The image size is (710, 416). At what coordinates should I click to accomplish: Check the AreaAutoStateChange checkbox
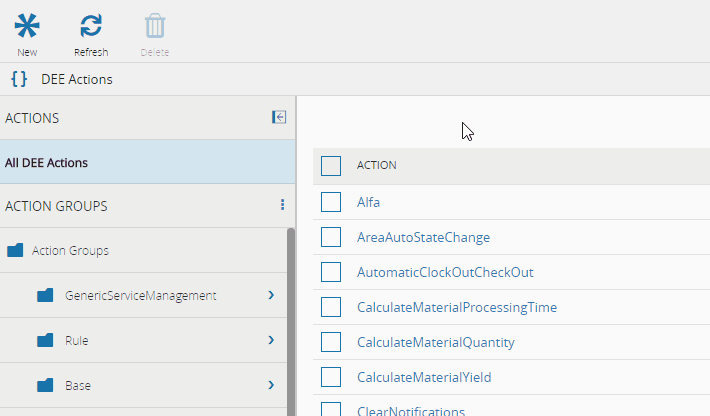click(x=331, y=237)
